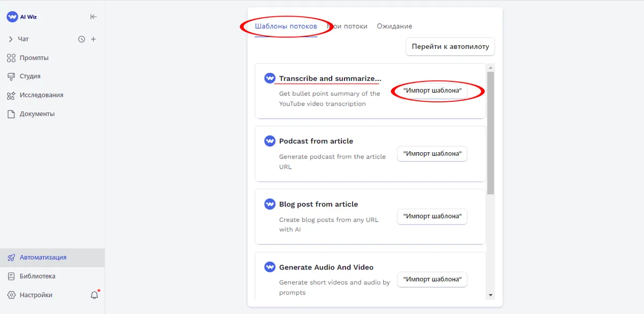The height and width of the screenshot is (314, 644).
Task: Click the Студия brush icon
Action: point(11,77)
